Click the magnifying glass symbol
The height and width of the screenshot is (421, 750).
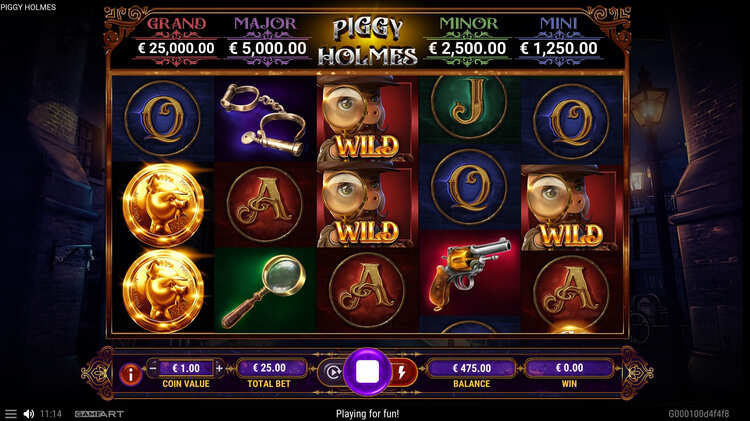coord(264,291)
